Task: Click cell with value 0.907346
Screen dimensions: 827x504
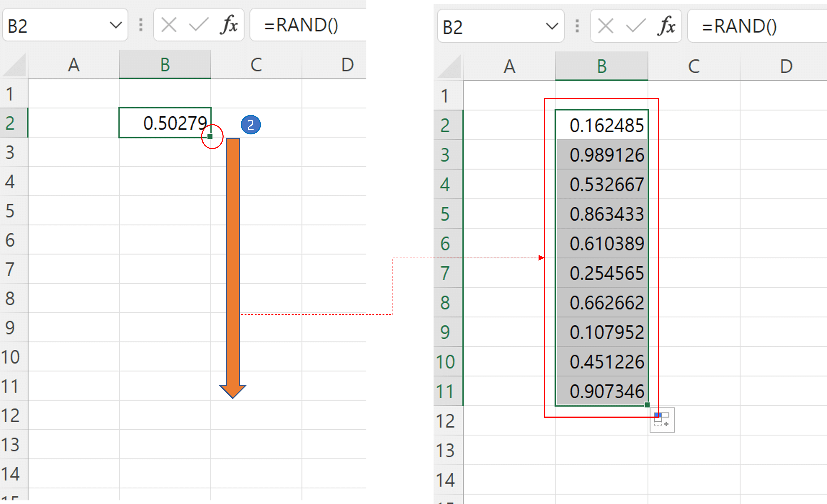Action: point(602,391)
